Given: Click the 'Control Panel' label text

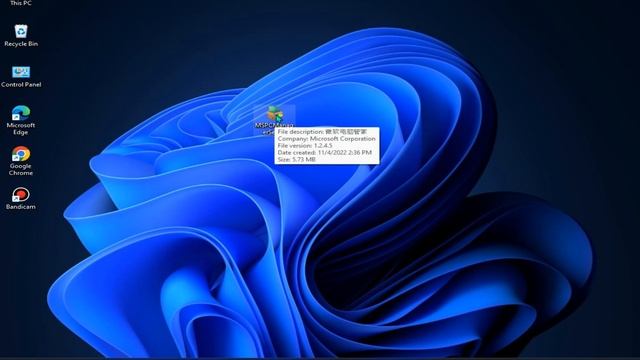Looking at the screenshot, I should point(21,84).
